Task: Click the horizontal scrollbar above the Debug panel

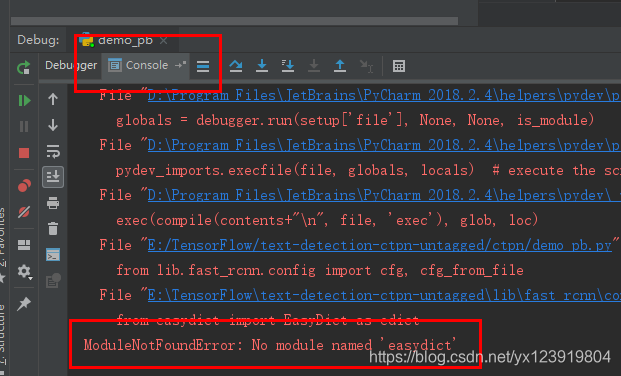Action: point(234,21)
